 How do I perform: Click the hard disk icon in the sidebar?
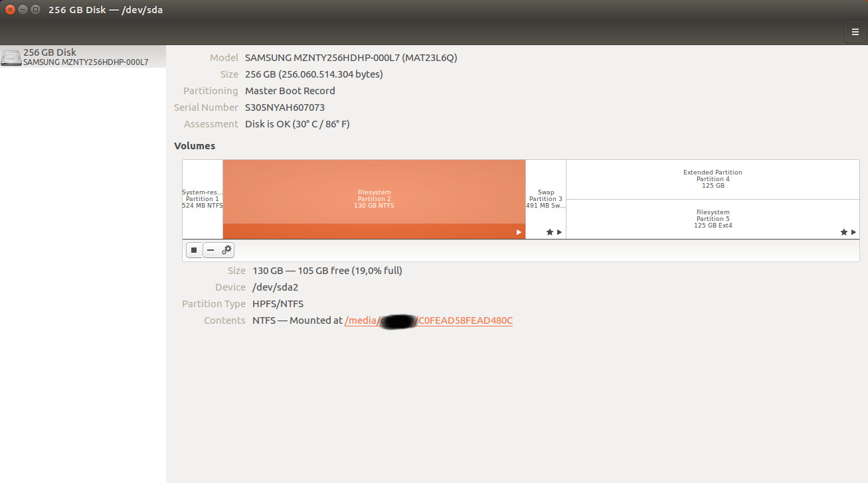(11, 57)
